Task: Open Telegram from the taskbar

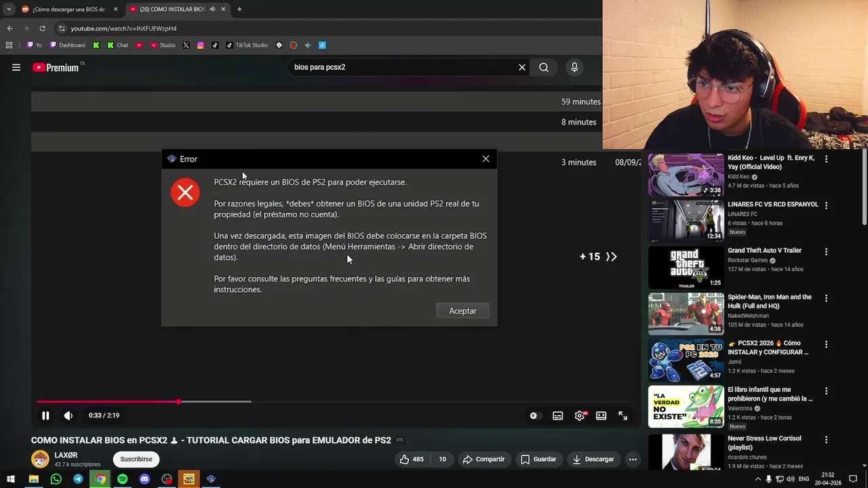Action: (x=78, y=479)
